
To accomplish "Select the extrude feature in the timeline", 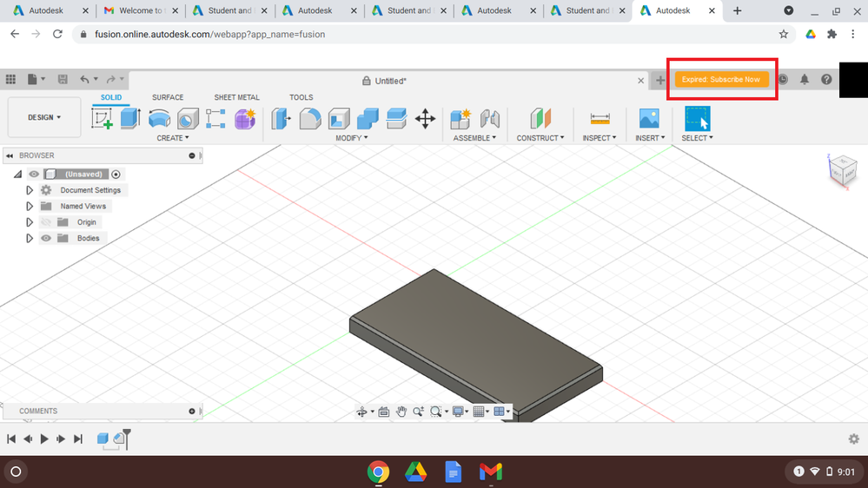I will pyautogui.click(x=103, y=439).
